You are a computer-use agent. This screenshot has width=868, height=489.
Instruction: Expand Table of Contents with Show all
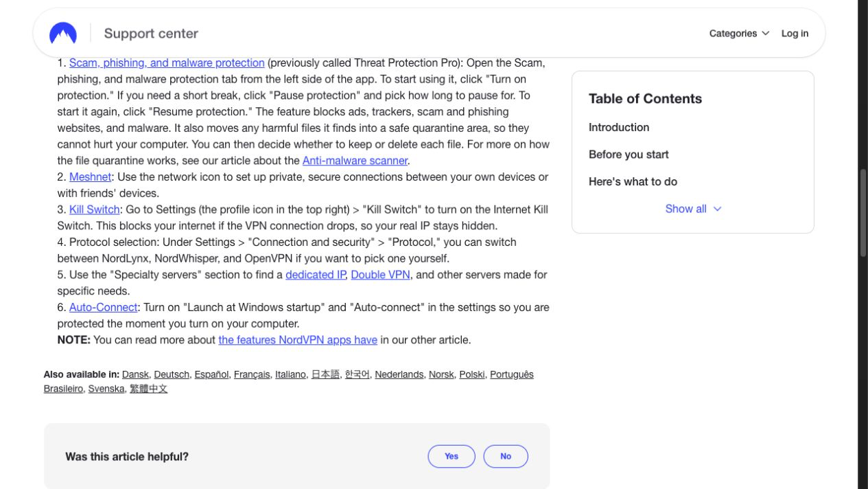(x=693, y=209)
